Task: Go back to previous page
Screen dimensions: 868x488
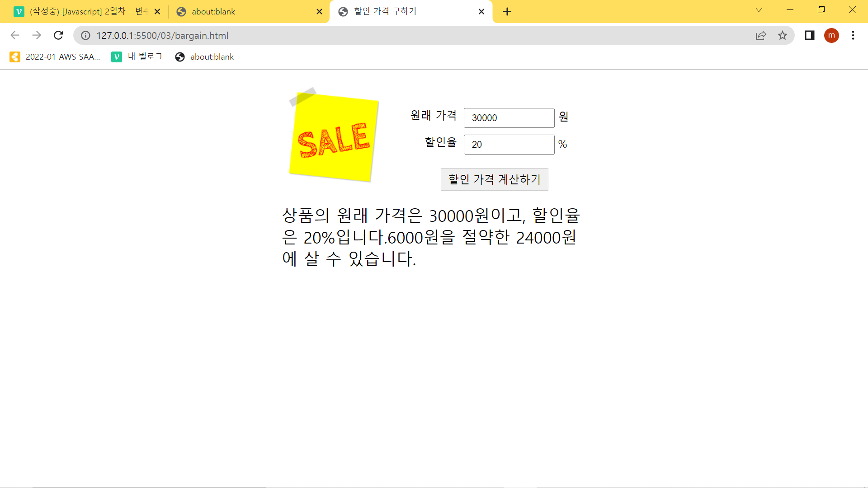Action: [15, 35]
